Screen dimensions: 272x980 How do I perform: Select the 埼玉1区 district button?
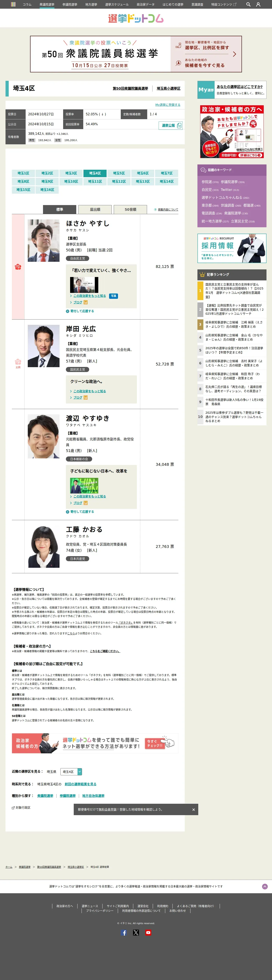pyautogui.click(x=23, y=173)
